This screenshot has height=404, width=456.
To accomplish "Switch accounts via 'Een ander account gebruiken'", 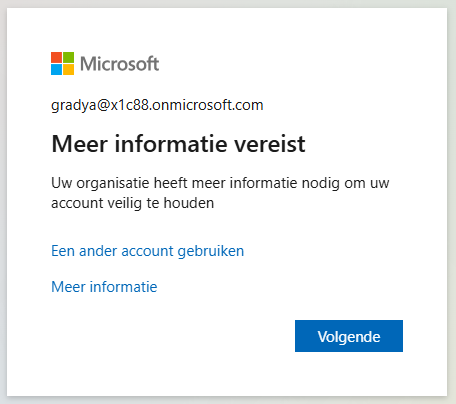I will click(147, 251).
